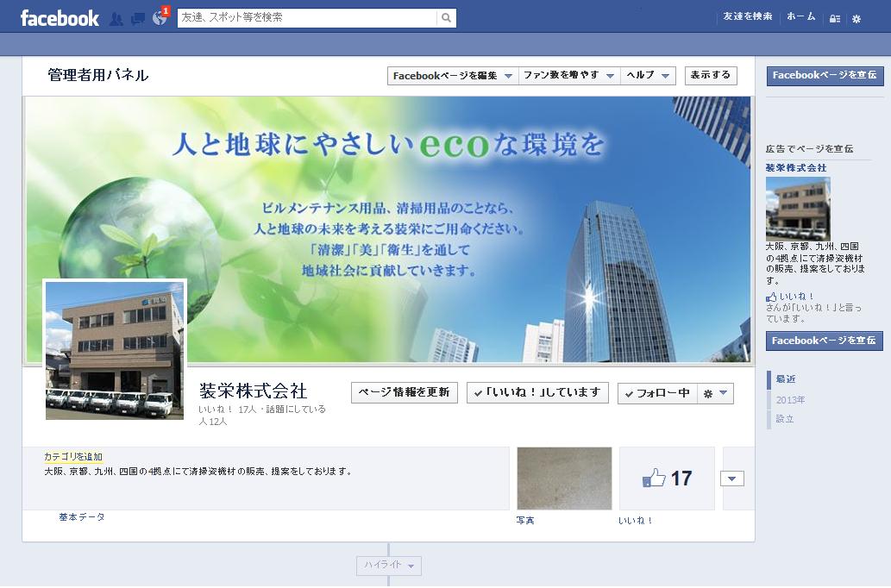Screen dimensions: 891x588
Task: Click カテゴリを追加 link
Action: (73, 456)
